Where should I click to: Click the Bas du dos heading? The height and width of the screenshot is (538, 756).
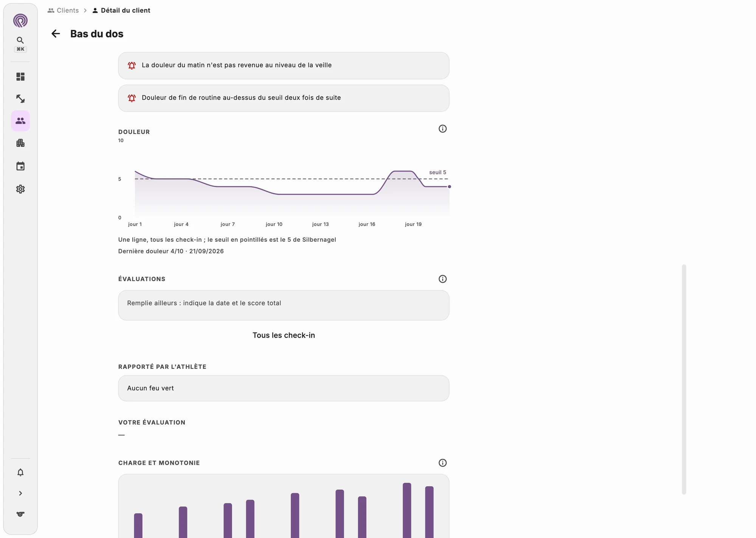click(x=97, y=34)
